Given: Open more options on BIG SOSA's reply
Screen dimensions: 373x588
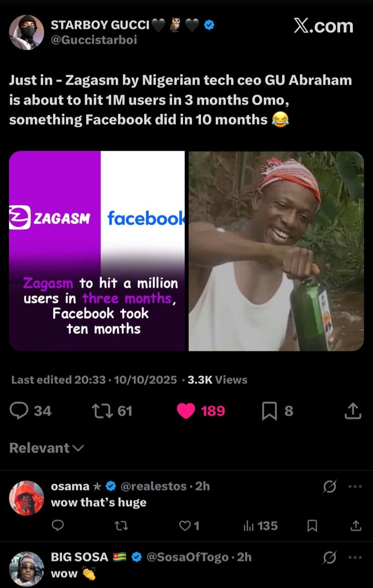Looking at the screenshot, I should pyautogui.click(x=355, y=558).
